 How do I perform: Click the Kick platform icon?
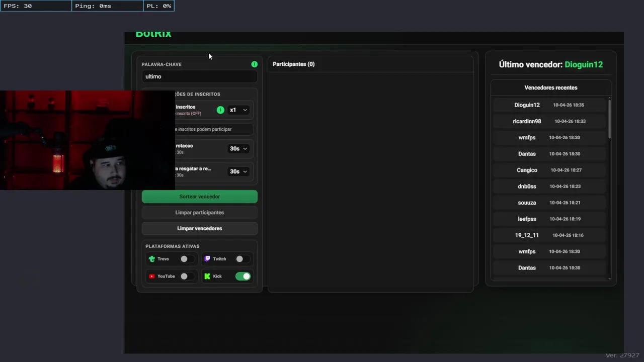[207, 276]
